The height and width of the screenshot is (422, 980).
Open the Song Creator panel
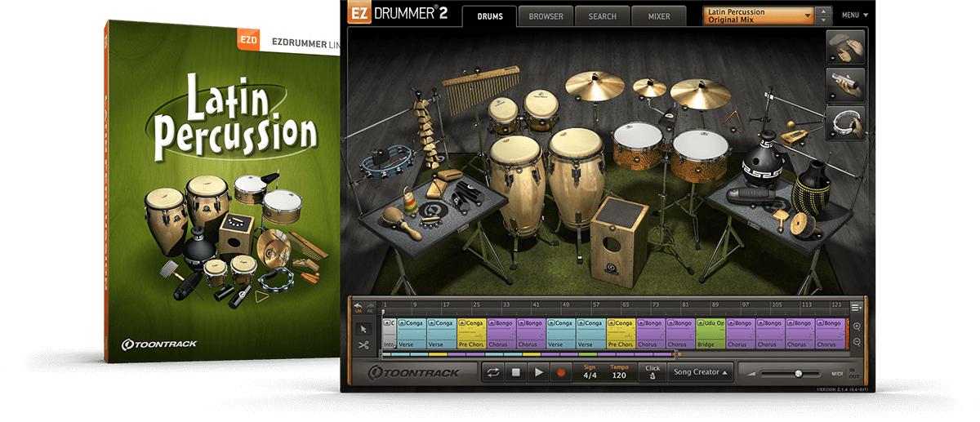point(699,372)
